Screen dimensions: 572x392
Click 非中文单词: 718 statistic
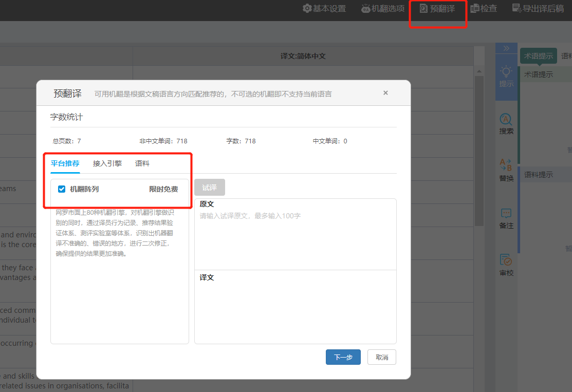(163, 141)
